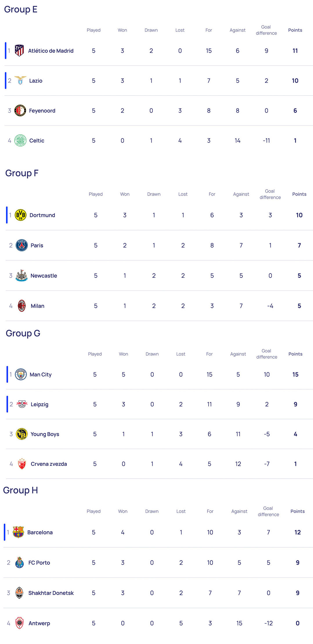Click the Group E heading
The height and width of the screenshot is (644, 313).
(21, 9)
